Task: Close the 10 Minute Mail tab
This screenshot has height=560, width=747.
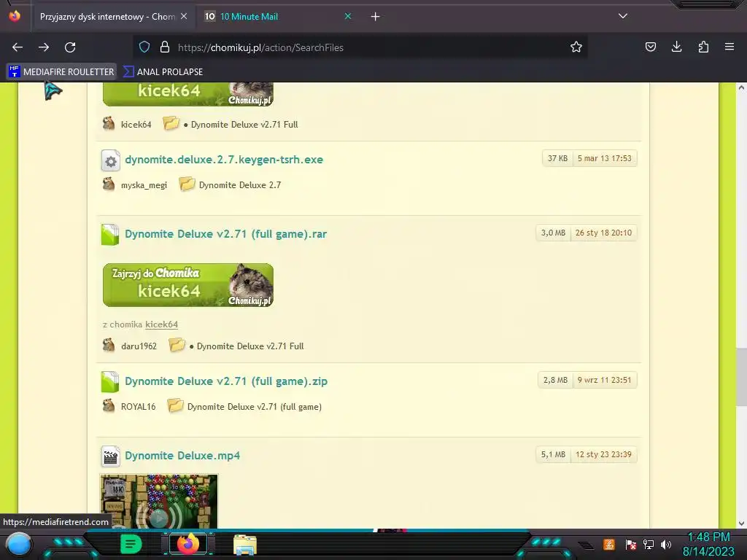Action: click(x=348, y=17)
